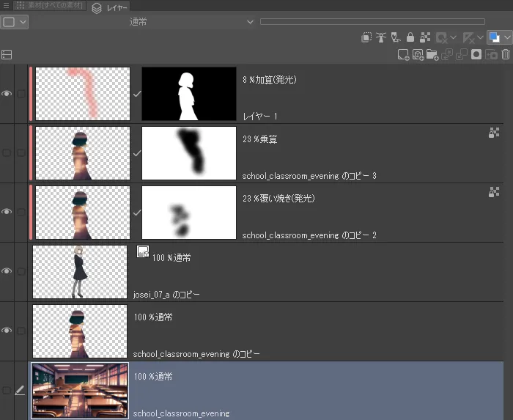Viewport: 513px width, 420px height.
Task: Click the blue Change Layer Color swatch
Action: [494, 37]
